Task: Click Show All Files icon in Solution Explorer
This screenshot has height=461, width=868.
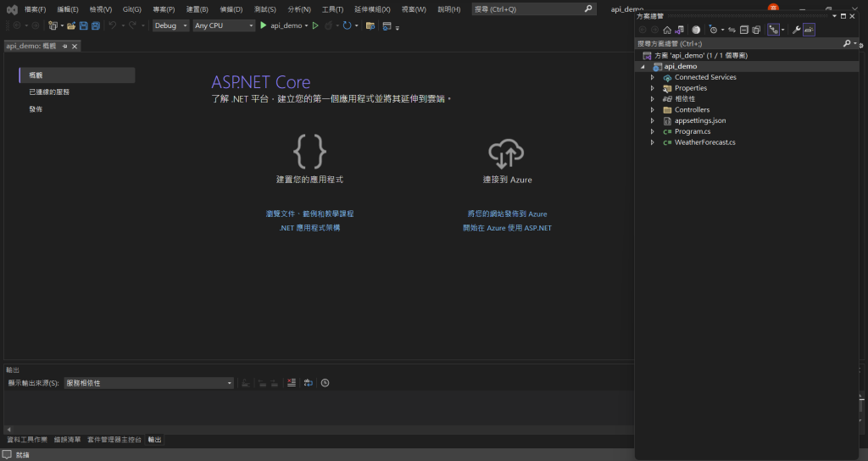Action: coord(756,30)
